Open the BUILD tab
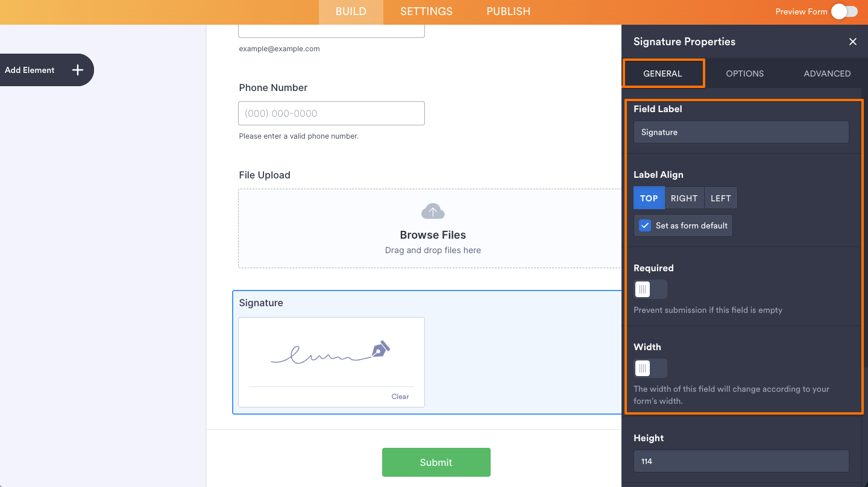 coord(351,11)
